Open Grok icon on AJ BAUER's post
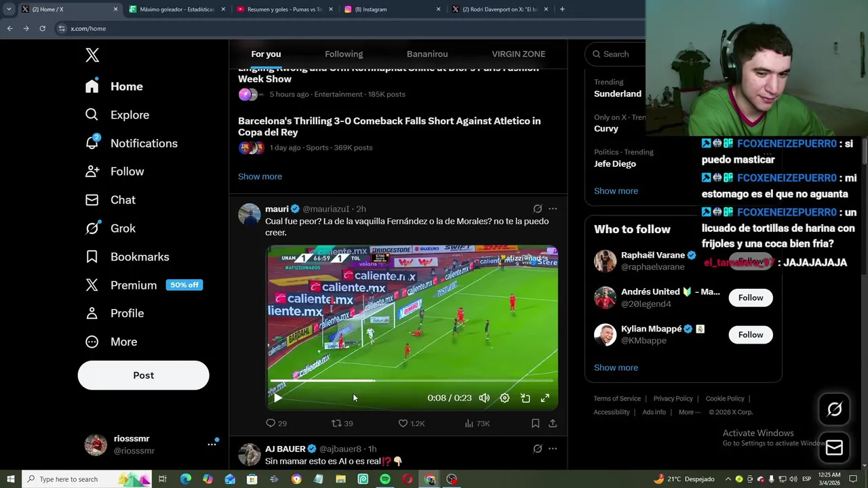The image size is (868, 488). 537,449
